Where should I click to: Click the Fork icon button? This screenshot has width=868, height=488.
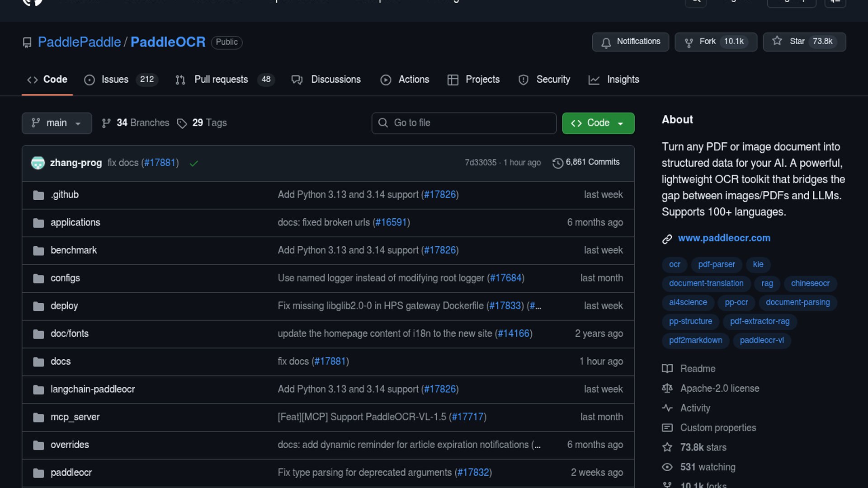click(689, 42)
